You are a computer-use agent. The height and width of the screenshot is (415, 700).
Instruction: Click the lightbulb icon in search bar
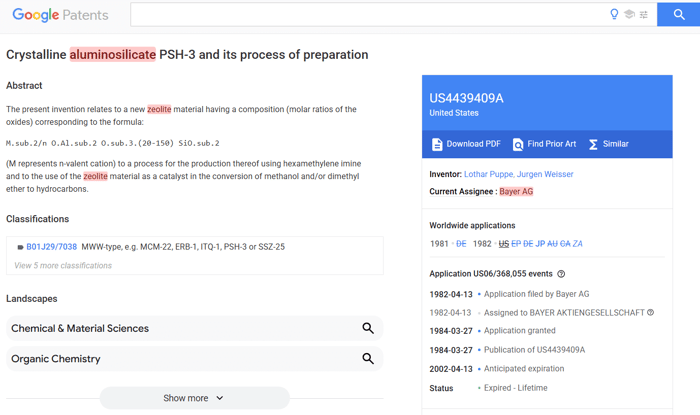pyautogui.click(x=614, y=14)
